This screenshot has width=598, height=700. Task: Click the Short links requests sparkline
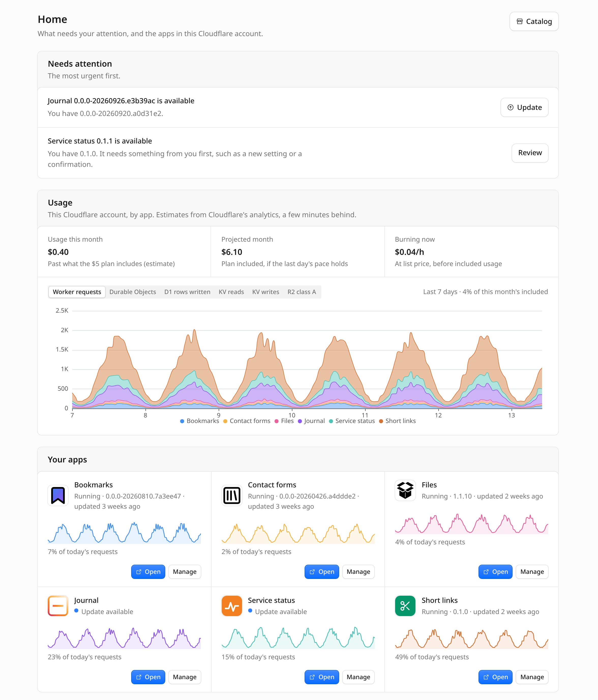(472, 638)
